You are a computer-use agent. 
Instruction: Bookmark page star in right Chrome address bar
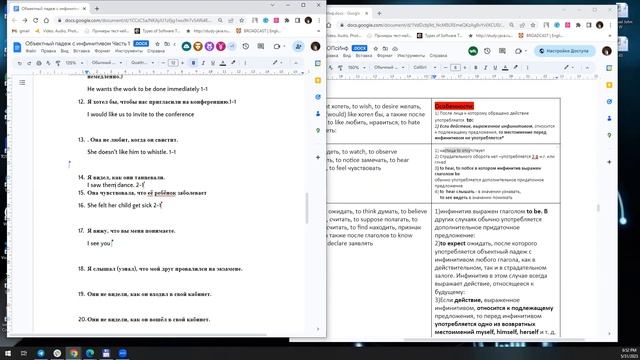point(533,25)
